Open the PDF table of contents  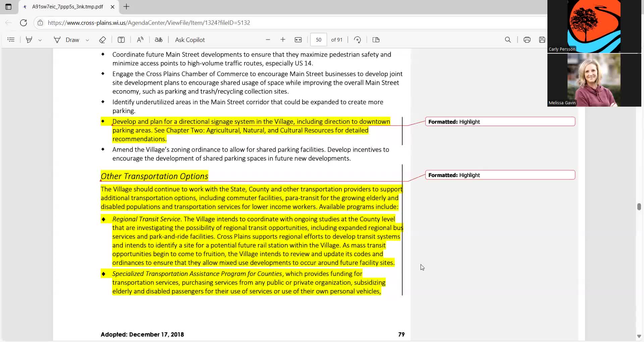(x=11, y=40)
